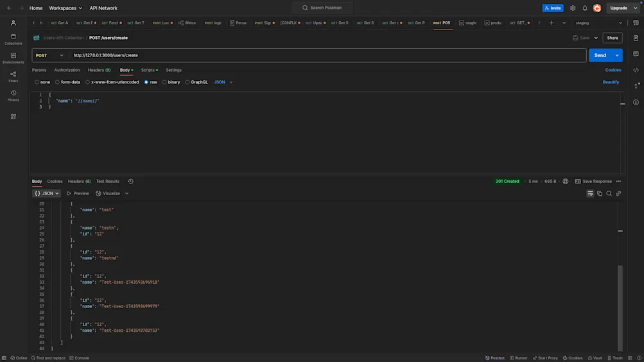This screenshot has width=644, height=362.
Task: Copy link to the response
Action: click(618, 193)
